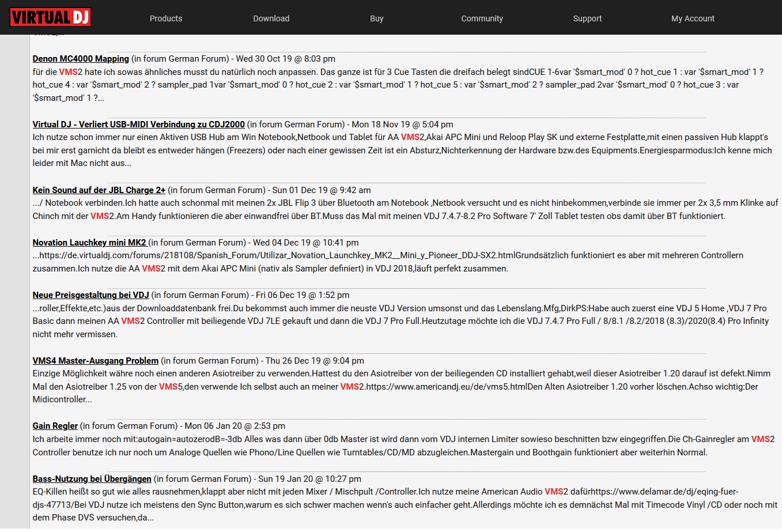Open the Gain Regler thread
Image resolution: width=782 pixels, height=532 pixels.
coord(55,426)
